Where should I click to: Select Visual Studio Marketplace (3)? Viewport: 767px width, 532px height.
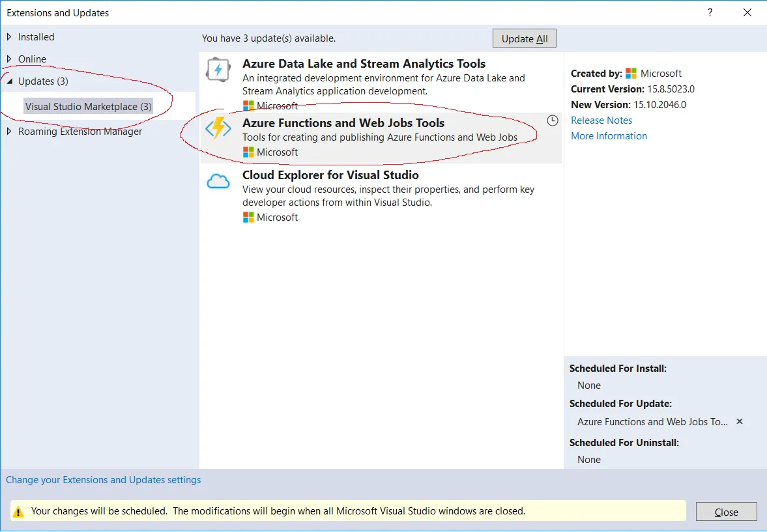[x=89, y=106]
